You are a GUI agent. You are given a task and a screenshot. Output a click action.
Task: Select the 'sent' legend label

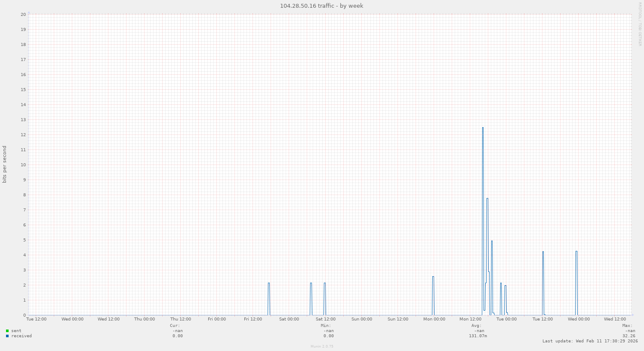[16, 331]
